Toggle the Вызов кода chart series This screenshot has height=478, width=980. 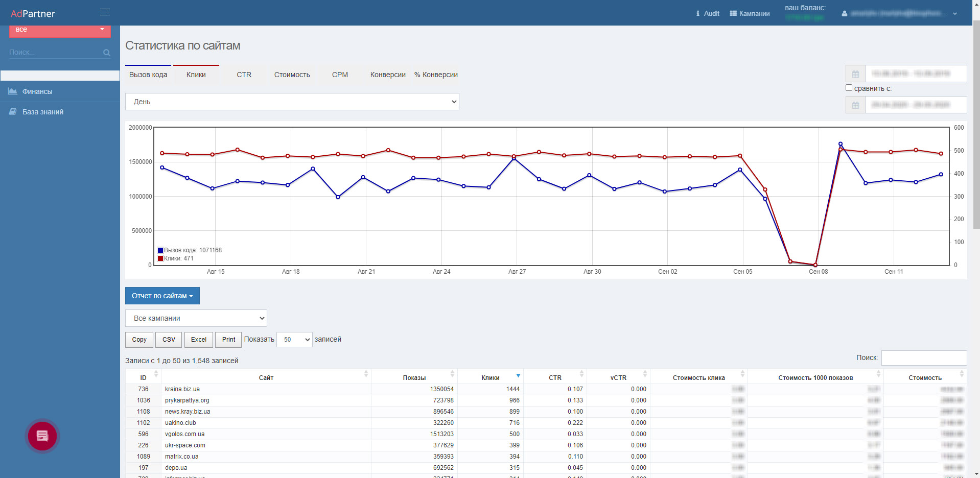148,75
